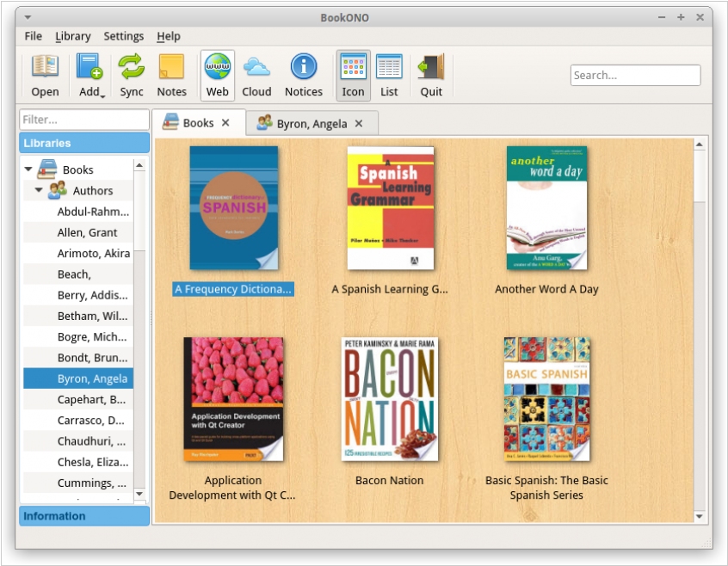Select author Allen, Grant in the list

[x=87, y=232]
